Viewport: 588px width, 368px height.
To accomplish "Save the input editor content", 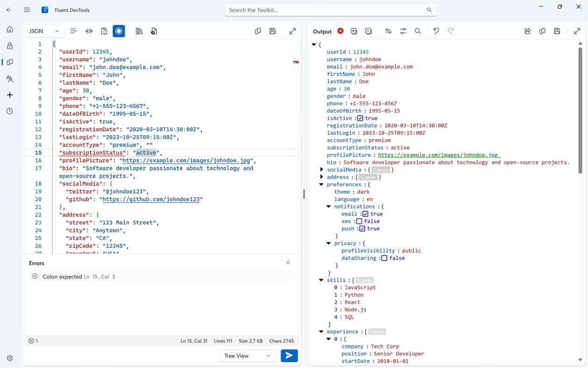I will (x=273, y=31).
